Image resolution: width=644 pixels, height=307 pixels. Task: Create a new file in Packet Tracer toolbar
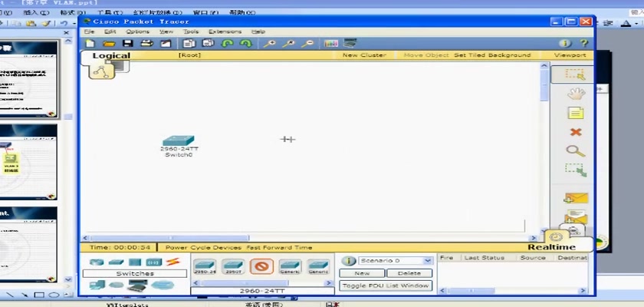tap(90, 43)
